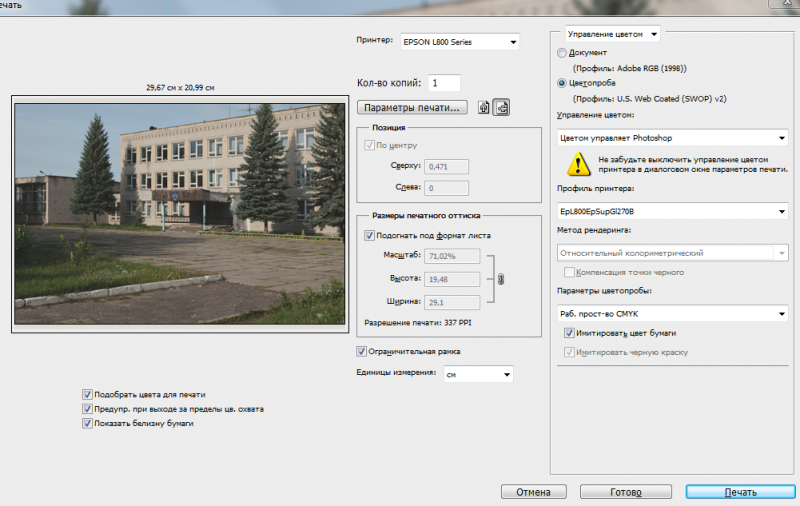The height and width of the screenshot is (506, 800).
Task: Click the Масштаб field showing 71,02%
Action: [x=452, y=256]
